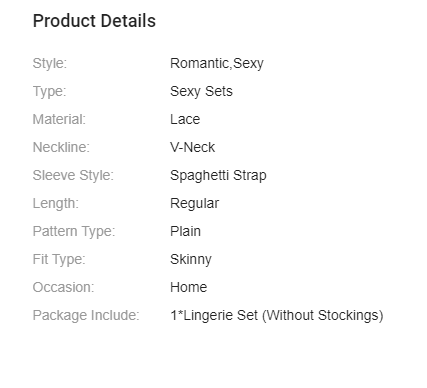Click the Romantic,Sexy style value
Image resolution: width=427 pixels, height=388 pixels.
[x=217, y=63]
